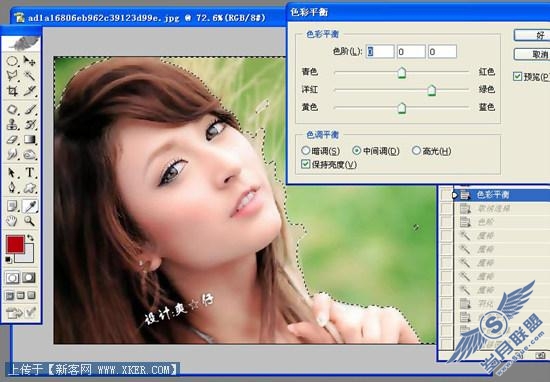Open Adobe Online feather header
The width and height of the screenshot is (550, 382).
21,44
